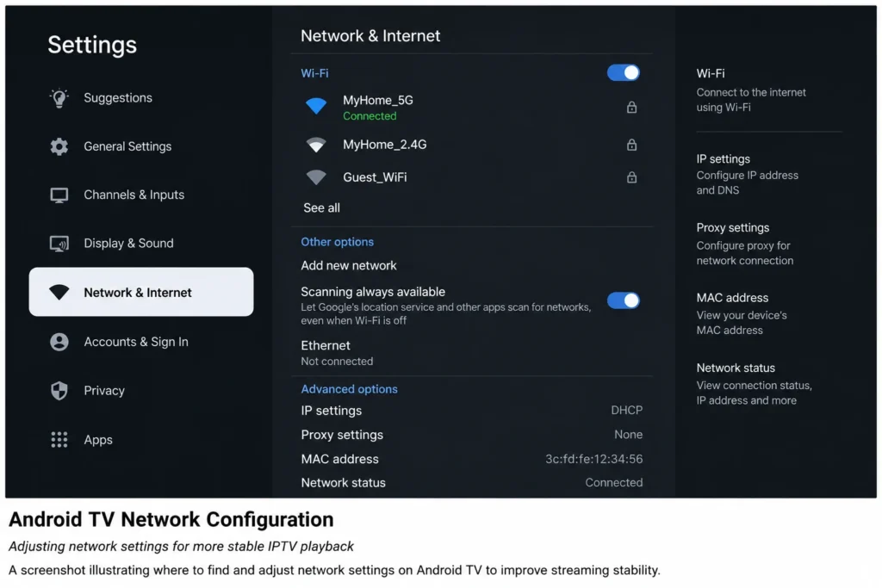This screenshot has width=882, height=588.
Task: Click the Android TV Network Configuration caption title
Action: (x=171, y=520)
